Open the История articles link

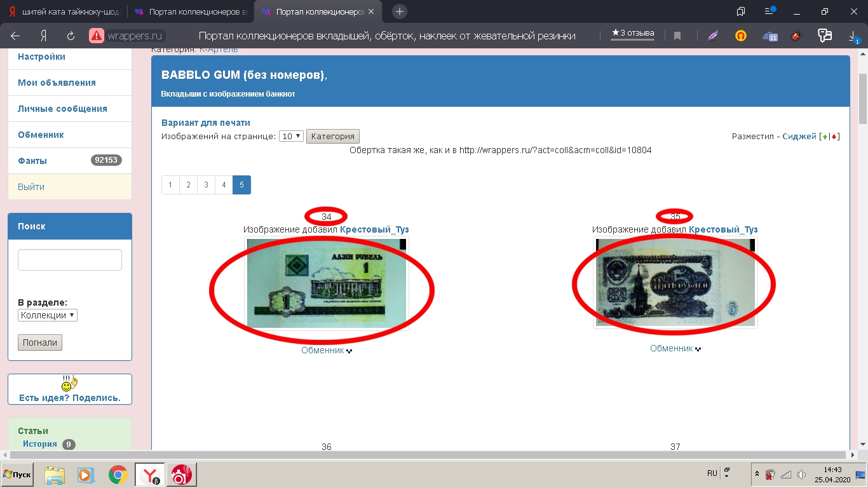(40, 444)
